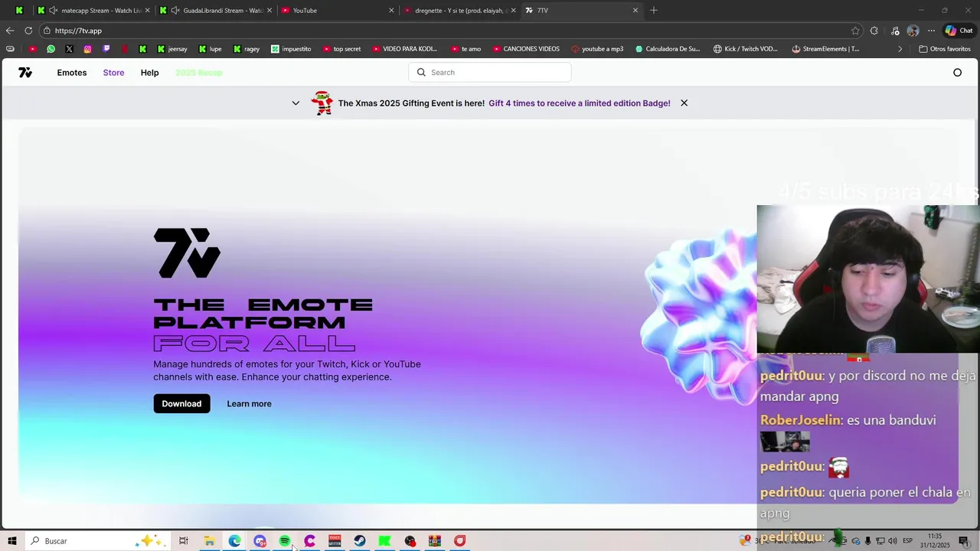Open the Instagram bookmark icon
The width and height of the screenshot is (980, 551).
point(87,49)
